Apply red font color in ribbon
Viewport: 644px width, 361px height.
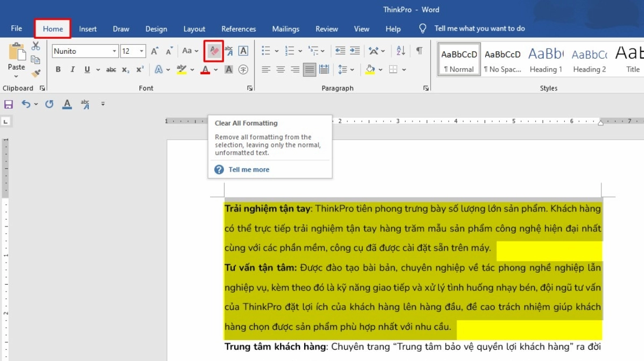205,70
